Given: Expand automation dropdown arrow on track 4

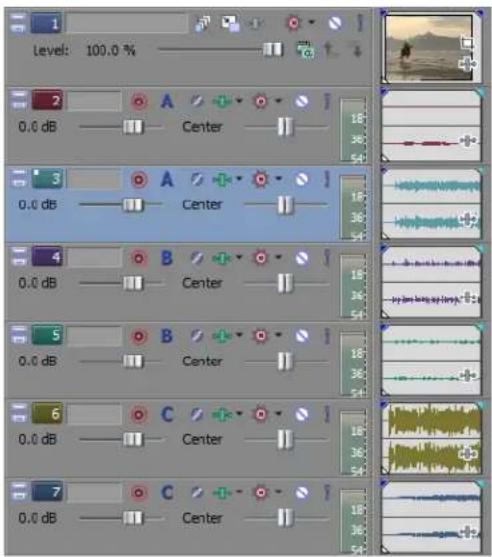Looking at the screenshot, I should 279,257.
